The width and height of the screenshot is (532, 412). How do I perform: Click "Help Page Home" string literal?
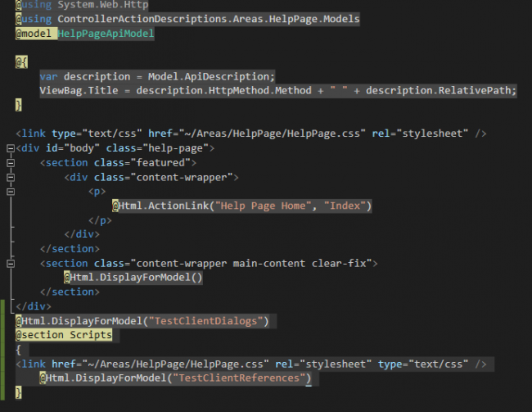point(264,206)
